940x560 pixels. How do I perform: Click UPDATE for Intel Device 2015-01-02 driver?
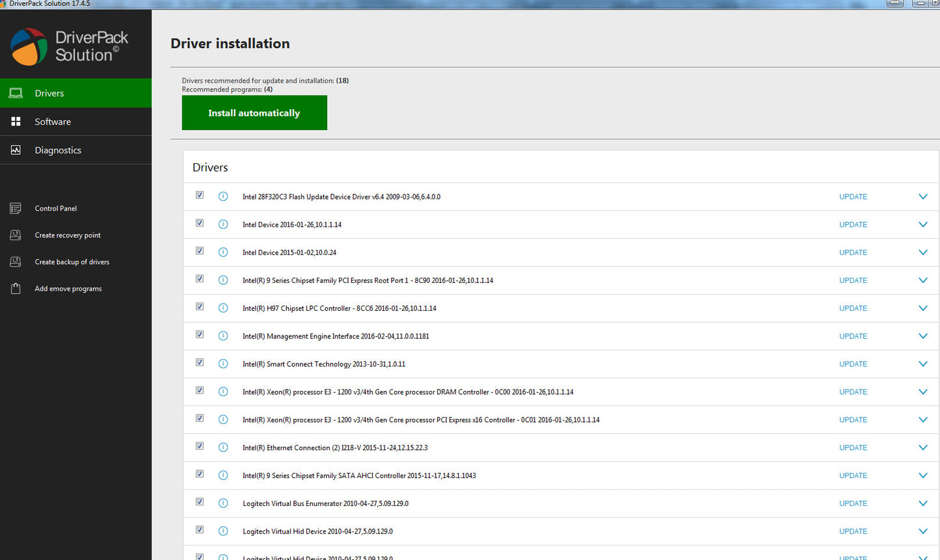pyautogui.click(x=853, y=252)
